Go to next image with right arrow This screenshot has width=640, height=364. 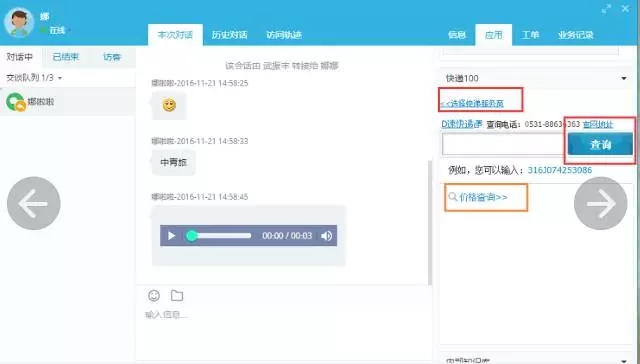(600, 203)
